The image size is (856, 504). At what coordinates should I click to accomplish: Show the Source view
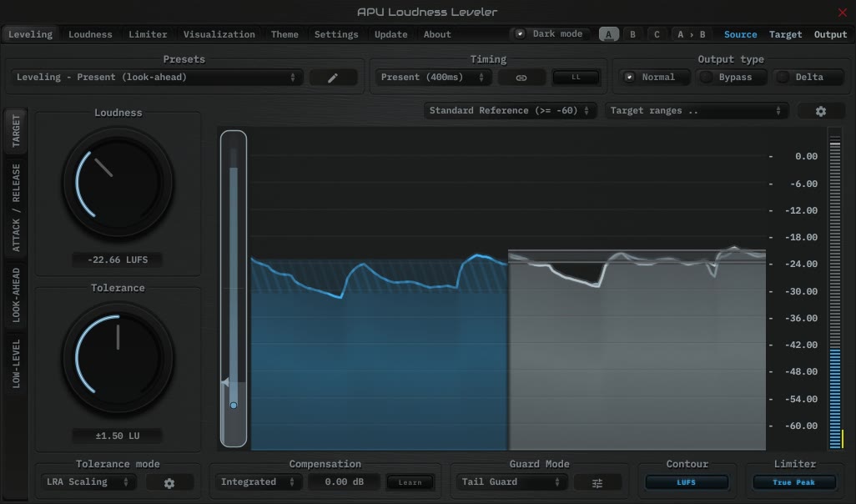(740, 34)
